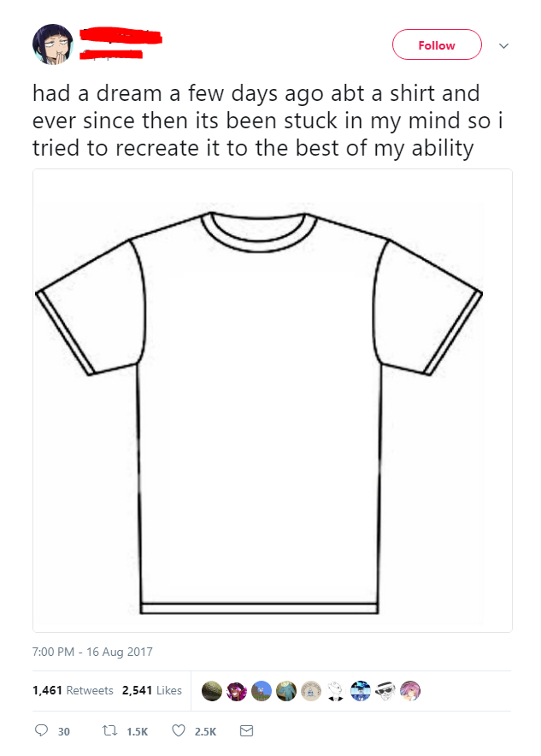
Task: Open the 1,461 Retweets list
Action: [73, 690]
